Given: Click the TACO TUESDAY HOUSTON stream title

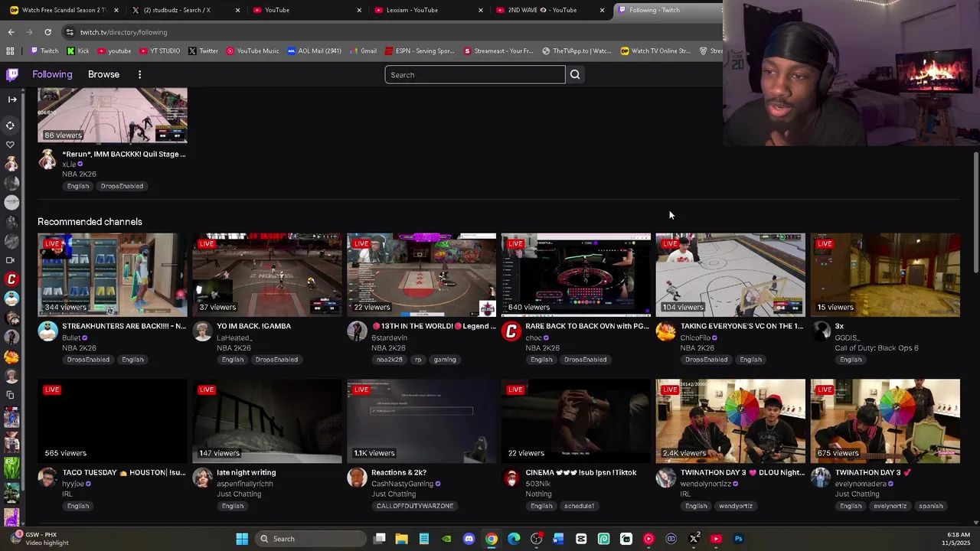Looking at the screenshot, I should tap(124, 472).
